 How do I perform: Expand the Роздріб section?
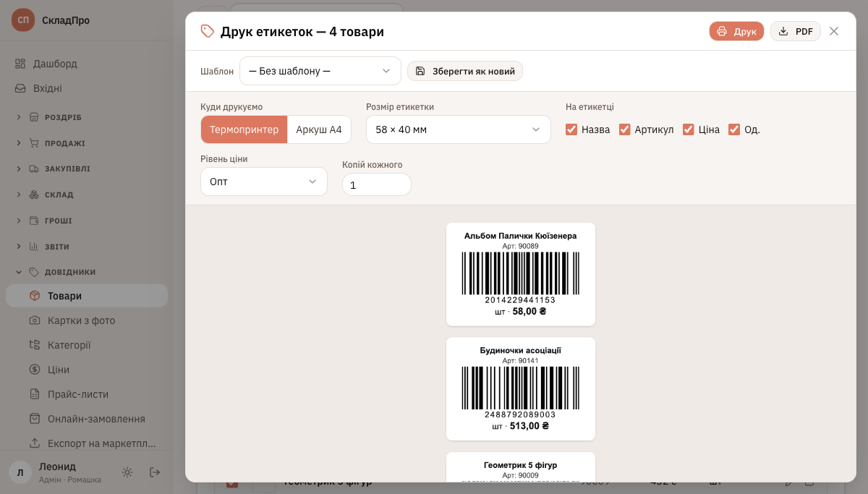coord(87,117)
